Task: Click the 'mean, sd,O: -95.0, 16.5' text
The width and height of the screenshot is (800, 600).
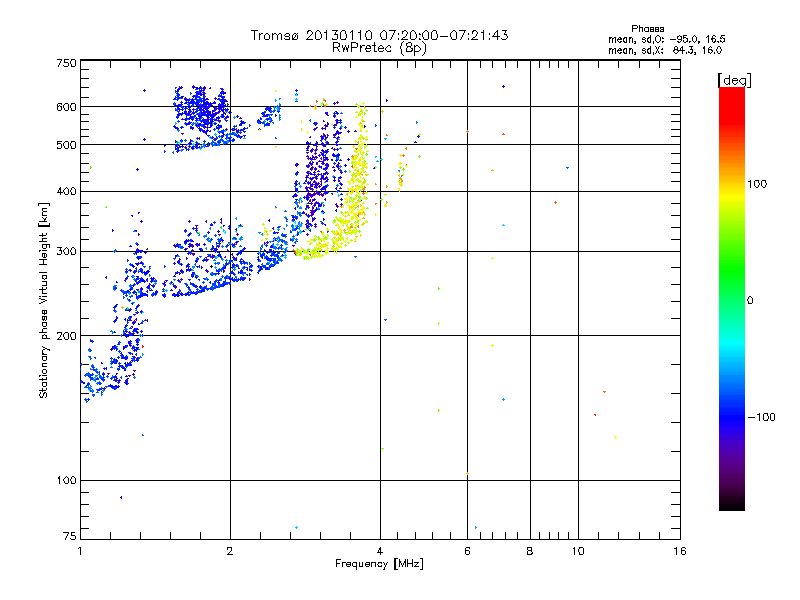Action: point(666,39)
